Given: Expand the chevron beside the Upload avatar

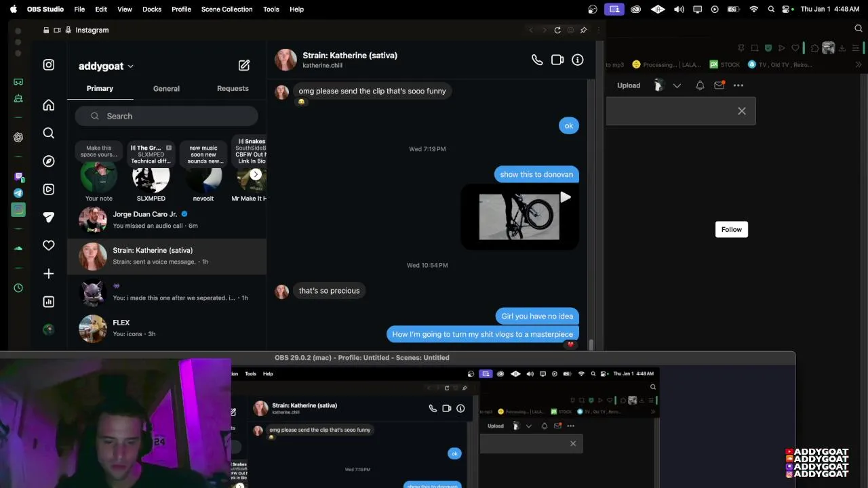Looking at the screenshot, I should 677,85.
